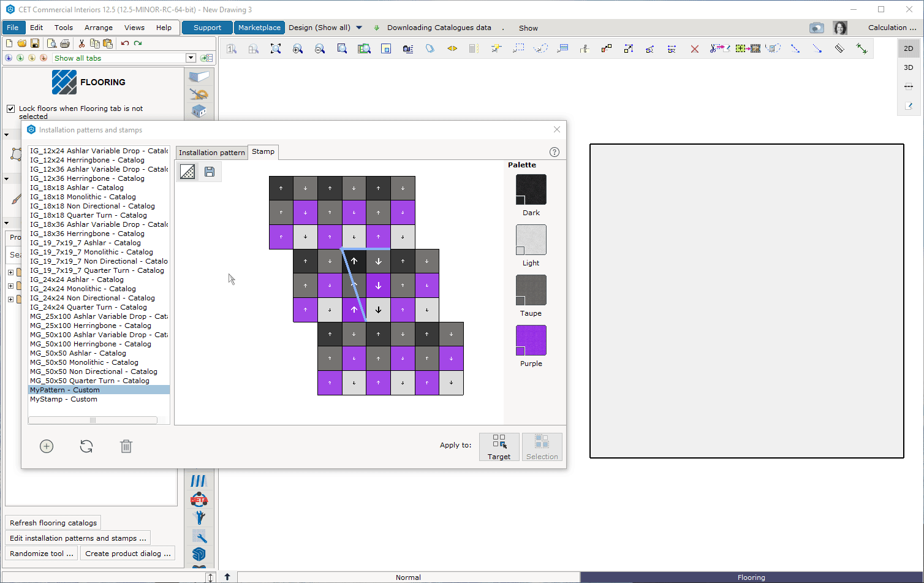Click the measuring ruler tool icon
Viewport: 924px width, 583px height.
(x=839, y=48)
